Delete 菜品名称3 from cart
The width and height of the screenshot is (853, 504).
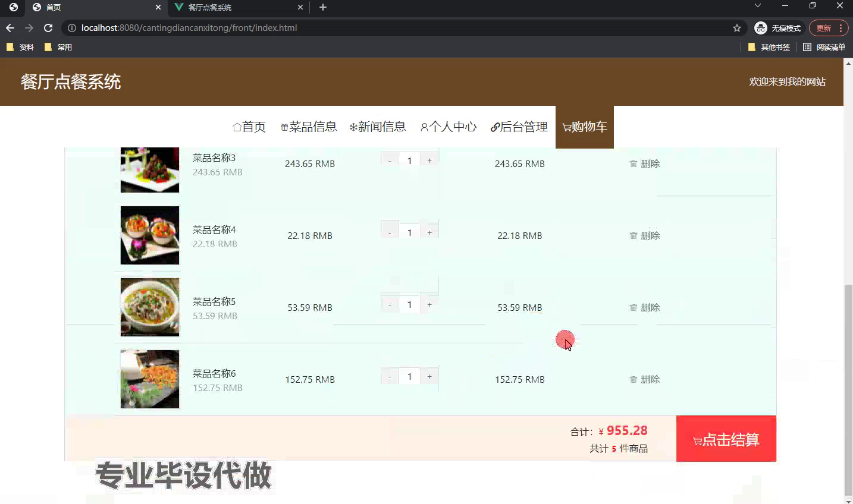point(645,163)
